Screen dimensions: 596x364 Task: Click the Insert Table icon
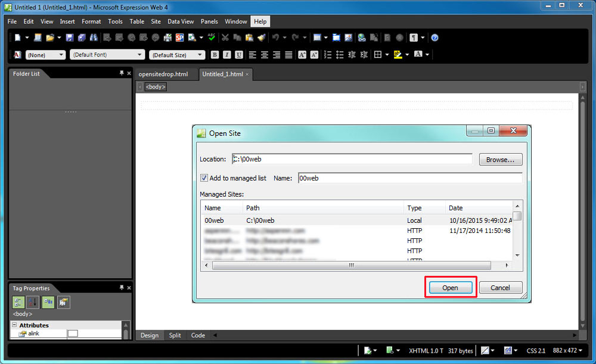click(x=317, y=38)
